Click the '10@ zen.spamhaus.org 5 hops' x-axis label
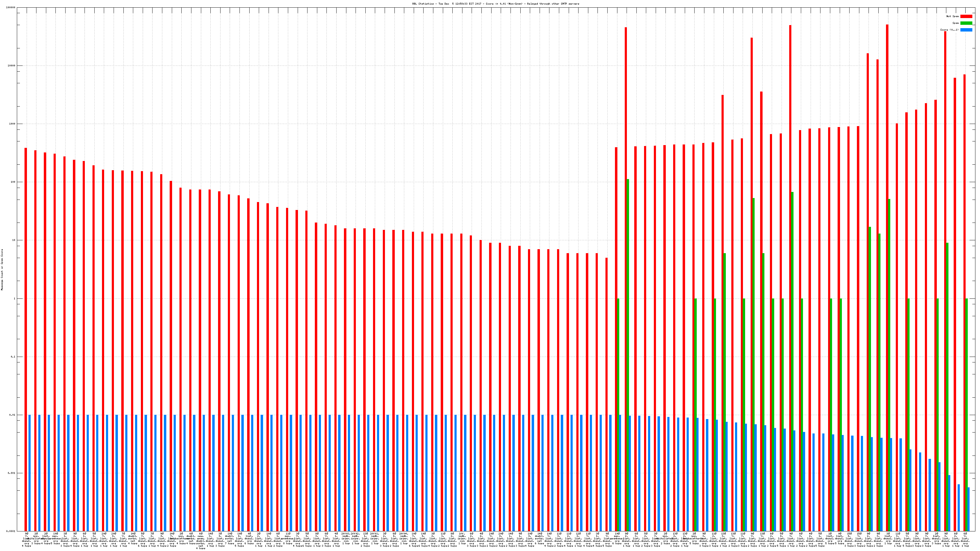Image resolution: width=980 pixels, height=551 pixels. pos(55,538)
